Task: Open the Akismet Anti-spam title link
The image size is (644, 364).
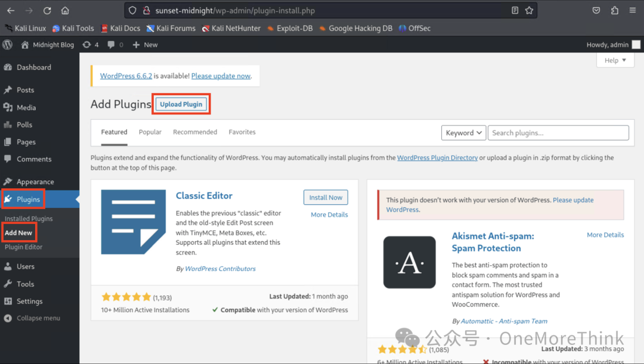Action: (493, 242)
